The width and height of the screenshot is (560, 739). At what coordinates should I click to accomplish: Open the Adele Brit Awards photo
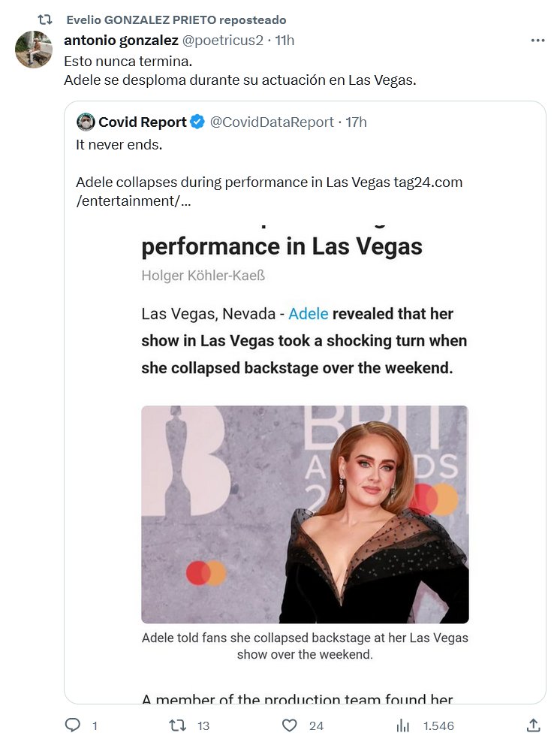(x=305, y=514)
